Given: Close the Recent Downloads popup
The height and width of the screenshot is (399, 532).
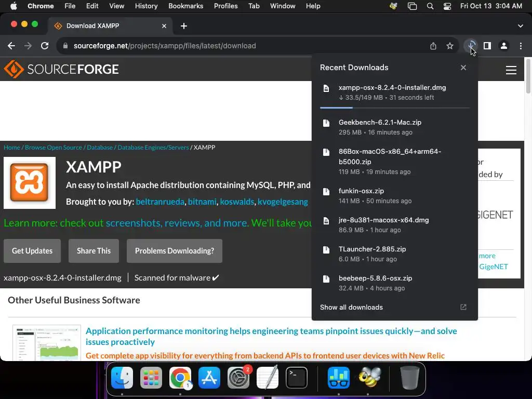Looking at the screenshot, I should [x=463, y=68].
